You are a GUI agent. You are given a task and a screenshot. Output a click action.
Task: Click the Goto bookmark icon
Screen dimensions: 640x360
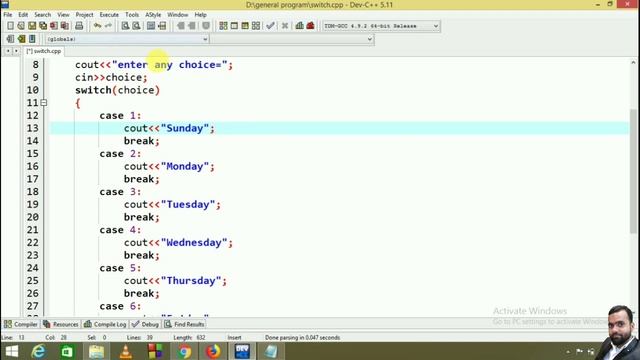pos(32,39)
